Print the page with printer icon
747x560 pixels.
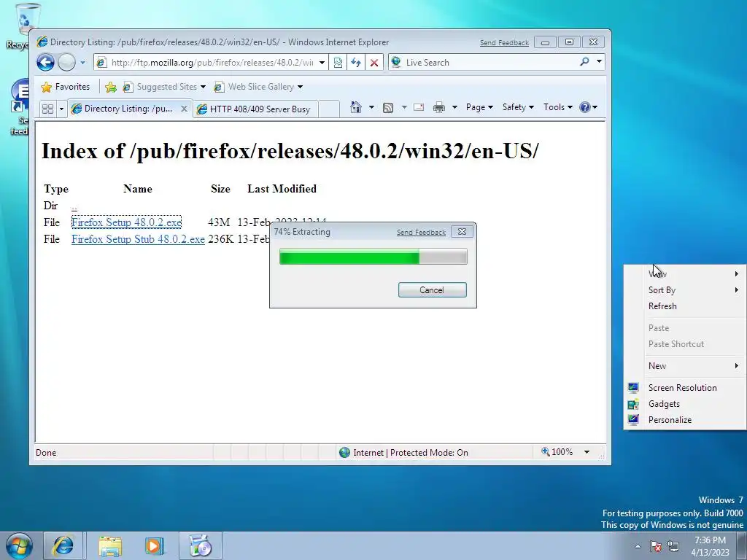tap(438, 107)
